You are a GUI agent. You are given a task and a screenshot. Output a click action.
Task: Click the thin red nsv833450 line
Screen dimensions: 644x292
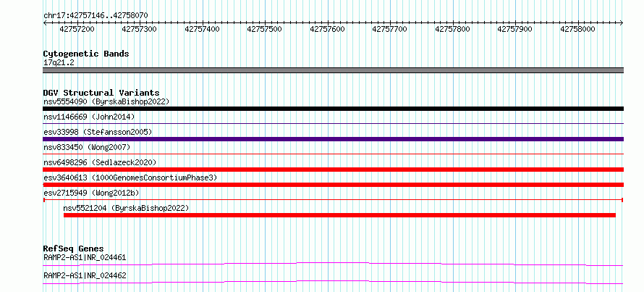pos(333,154)
